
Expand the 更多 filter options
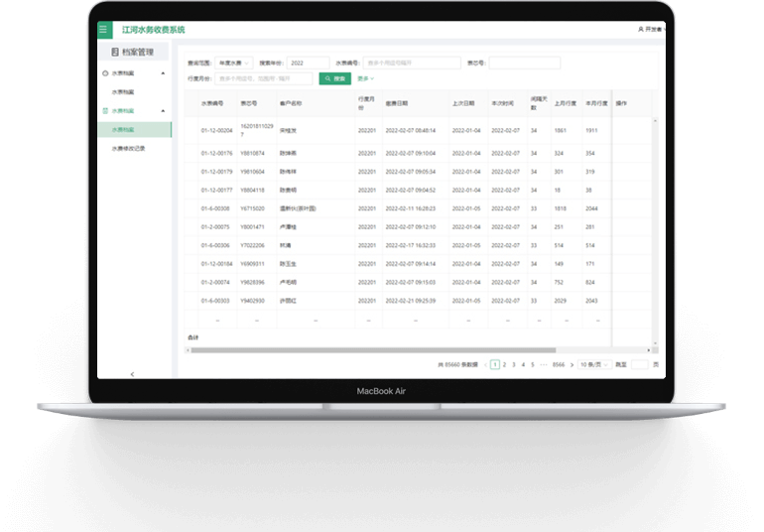pyautogui.click(x=365, y=78)
